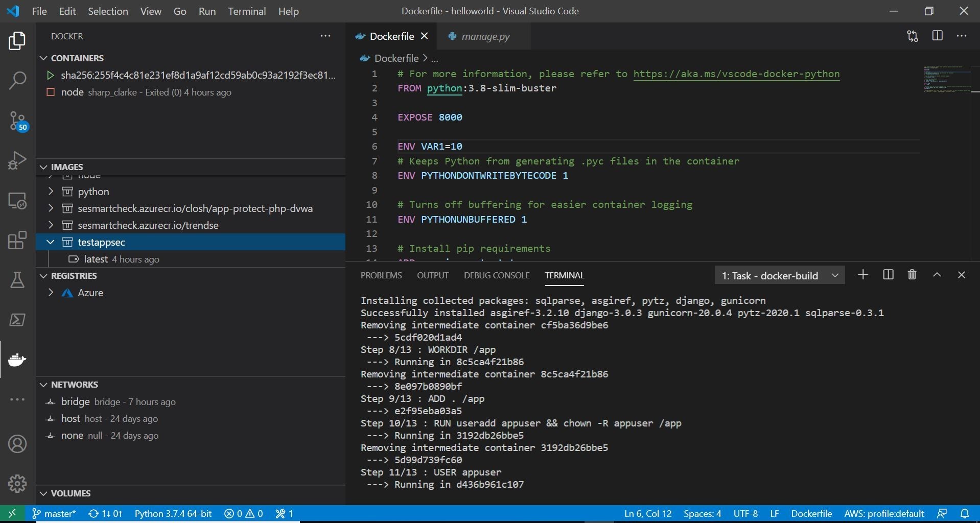Open the Search view icon
Image resolution: width=980 pixels, height=523 pixels.
[17, 80]
